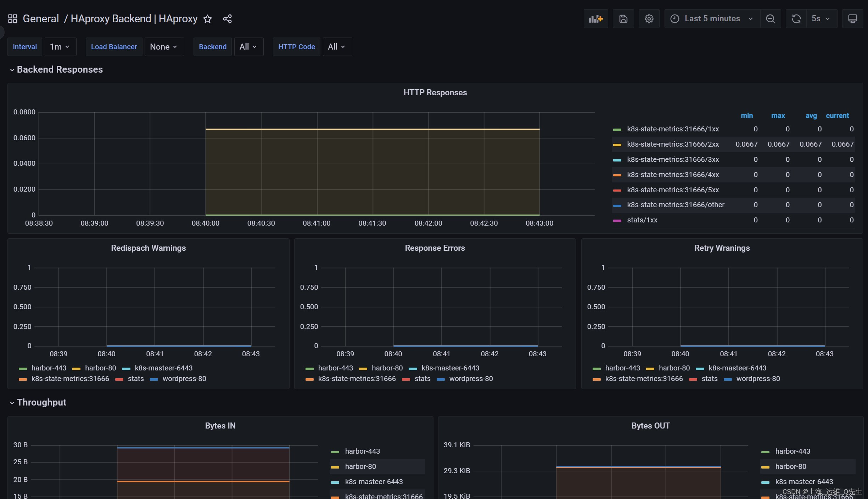Toggle k8s-state-metrics:31666/4xx series in legend

click(673, 175)
